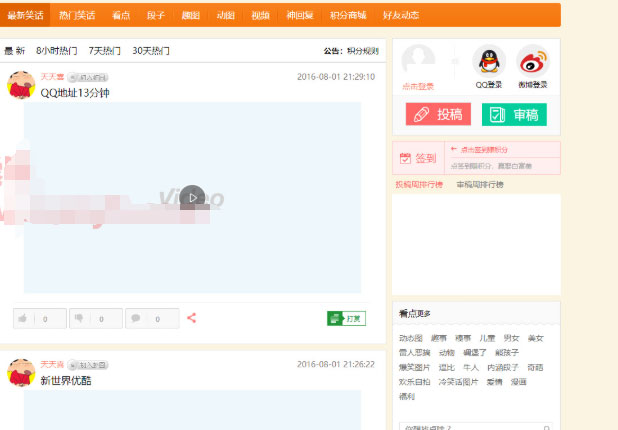The width and height of the screenshot is (618, 430).
Task: Click the Weibo login icon
Action: pos(532,61)
